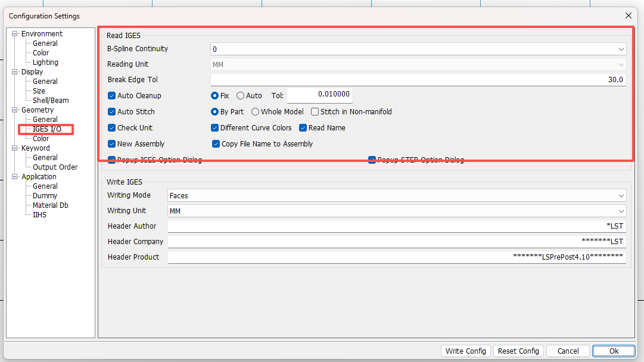Collapse the Keyword tree node

click(15, 148)
